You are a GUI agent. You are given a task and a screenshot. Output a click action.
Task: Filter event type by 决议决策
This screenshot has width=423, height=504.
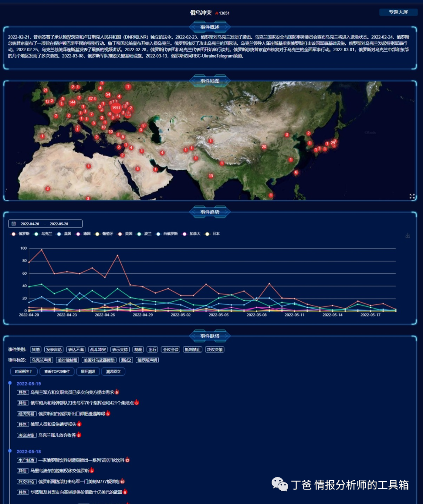[215, 349]
